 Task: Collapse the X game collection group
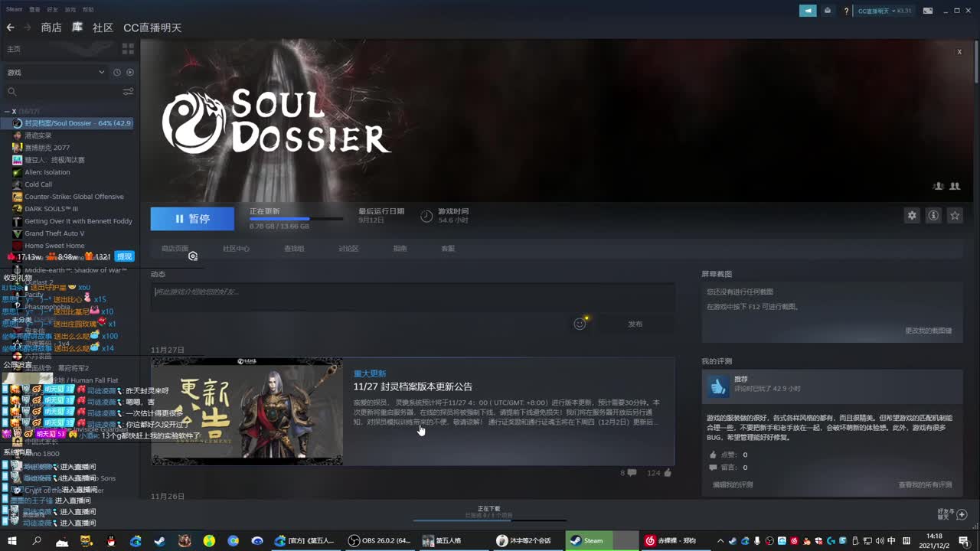(x=6, y=112)
